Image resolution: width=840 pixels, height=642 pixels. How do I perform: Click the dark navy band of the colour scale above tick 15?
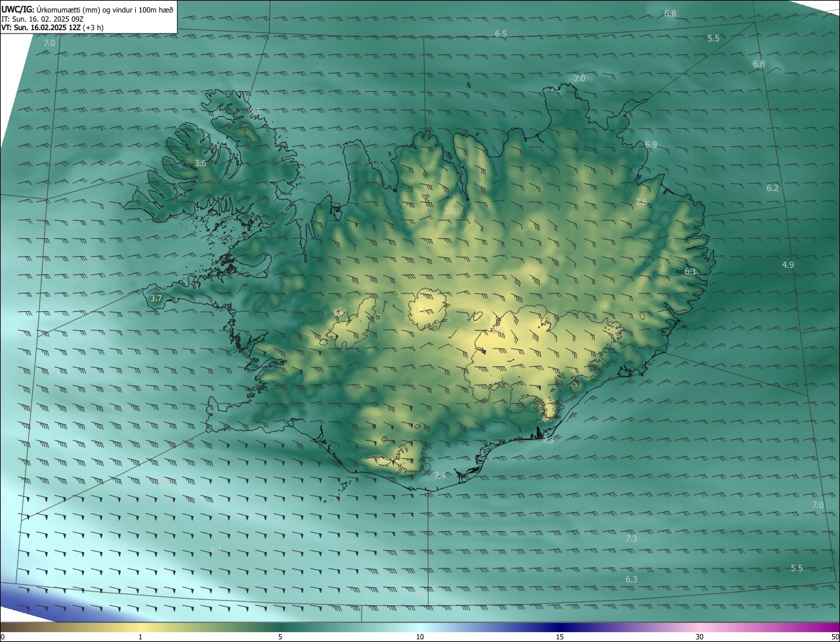(560, 627)
